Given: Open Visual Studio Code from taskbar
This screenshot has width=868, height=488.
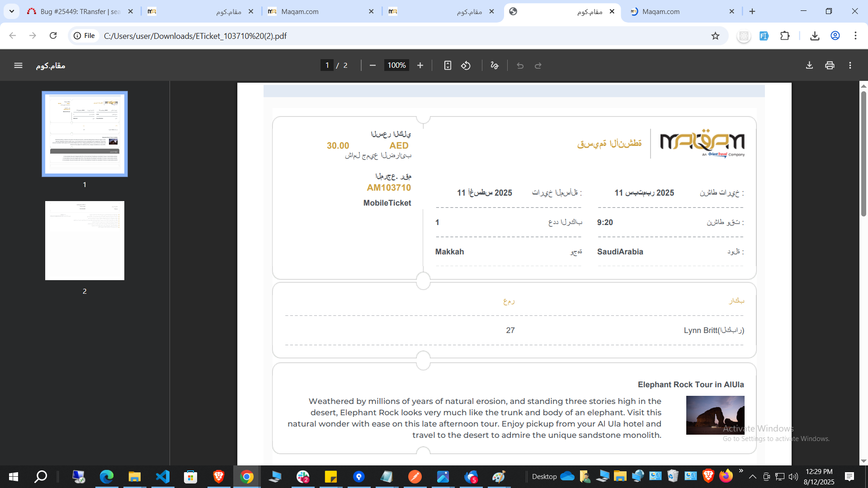Looking at the screenshot, I should point(162,477).
